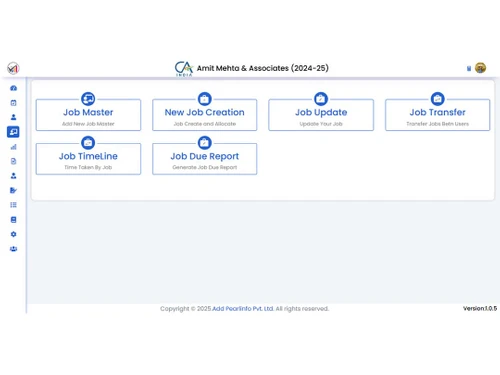Click the 'Add New Job Master' subtitle
500x375 pixels.
coord(88,124)
